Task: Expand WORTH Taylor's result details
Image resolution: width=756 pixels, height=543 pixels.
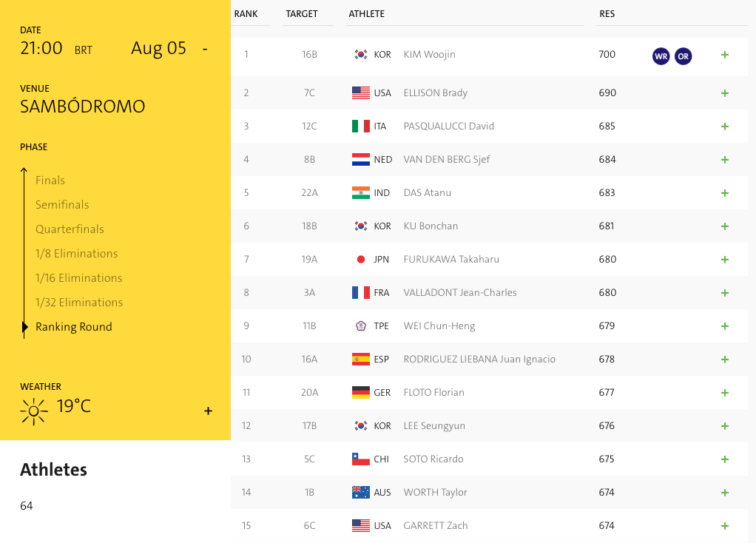Action: tap(725, 493)
